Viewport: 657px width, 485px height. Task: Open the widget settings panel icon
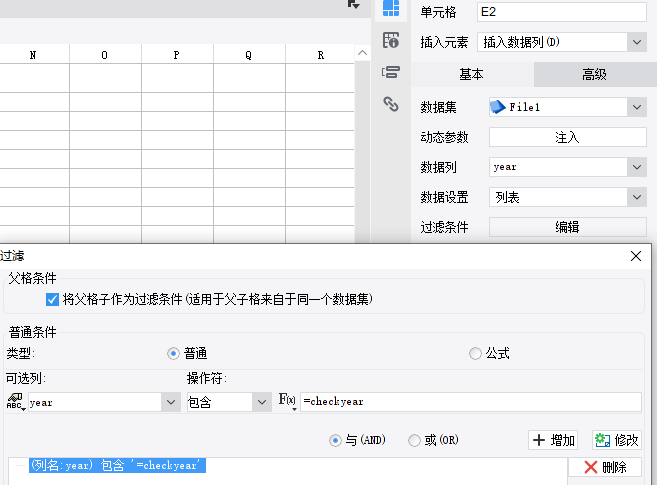[391, 72]
